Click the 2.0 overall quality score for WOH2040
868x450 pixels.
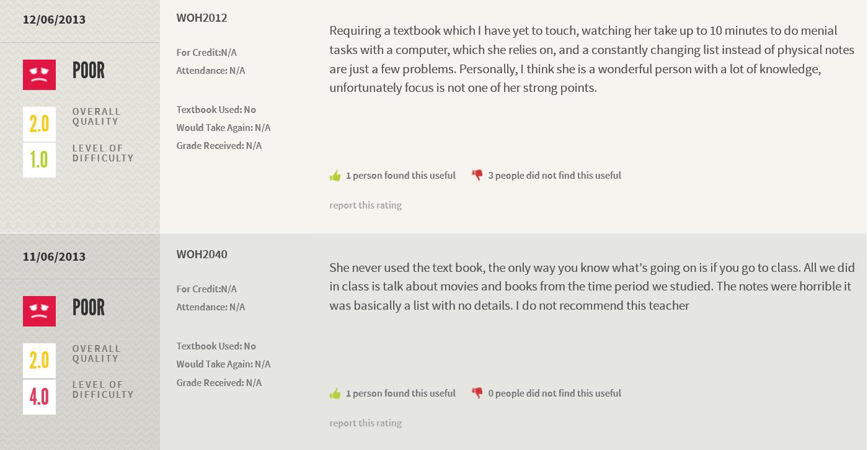(39, 360)
